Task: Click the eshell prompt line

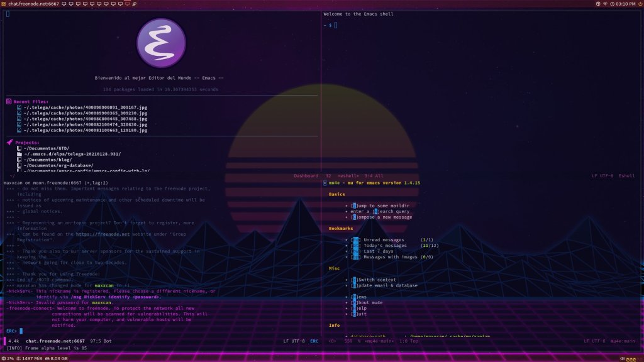Action: [377, 25]
